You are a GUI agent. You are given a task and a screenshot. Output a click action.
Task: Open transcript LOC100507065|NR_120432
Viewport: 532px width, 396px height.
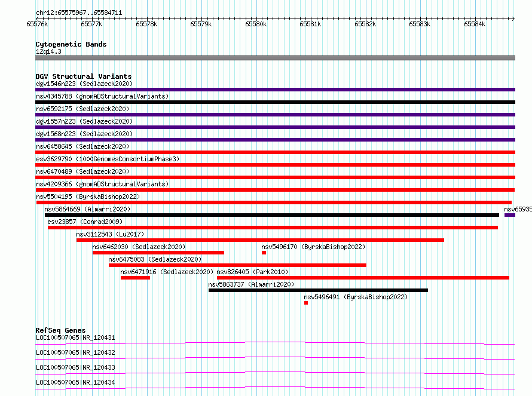[x=75, y=352]
